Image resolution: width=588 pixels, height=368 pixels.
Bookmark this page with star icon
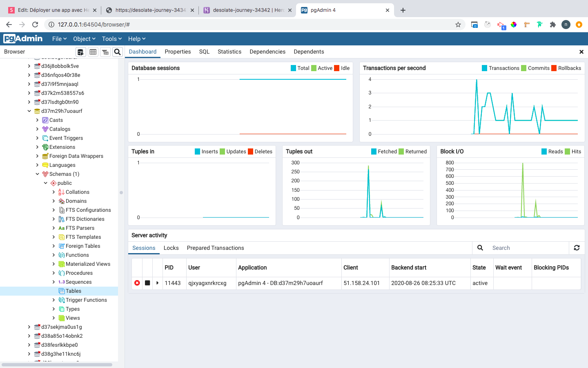(x=458, y=25)
